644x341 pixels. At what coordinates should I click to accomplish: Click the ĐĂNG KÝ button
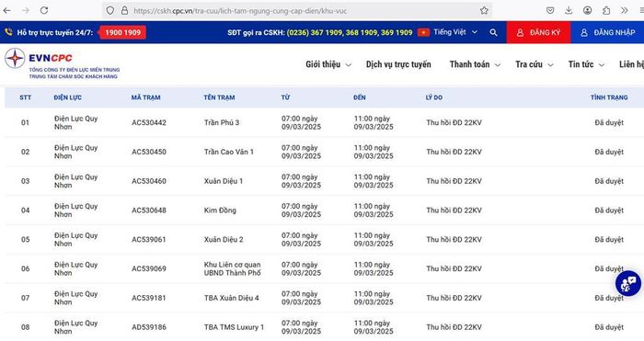click(x=538, y=32)
